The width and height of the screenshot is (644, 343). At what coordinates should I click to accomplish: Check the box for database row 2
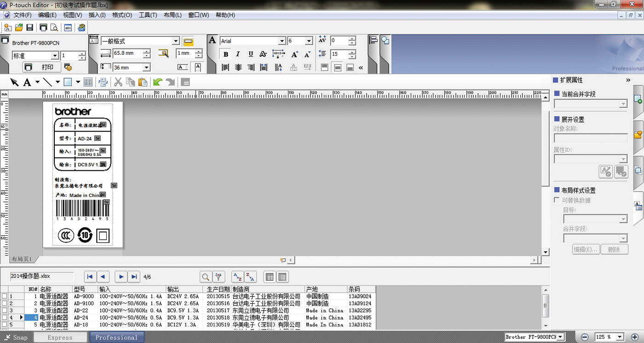tap(5, 303)
